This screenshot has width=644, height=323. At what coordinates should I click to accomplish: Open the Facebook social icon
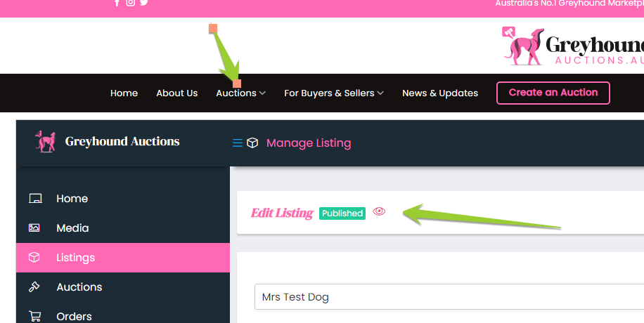117,3
